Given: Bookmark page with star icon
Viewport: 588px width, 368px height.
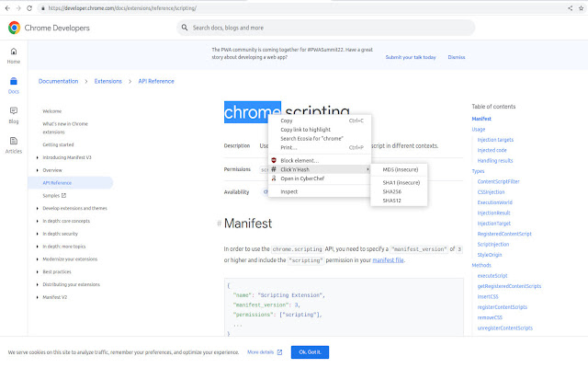Looking at the screenshot, I should 581,8.
